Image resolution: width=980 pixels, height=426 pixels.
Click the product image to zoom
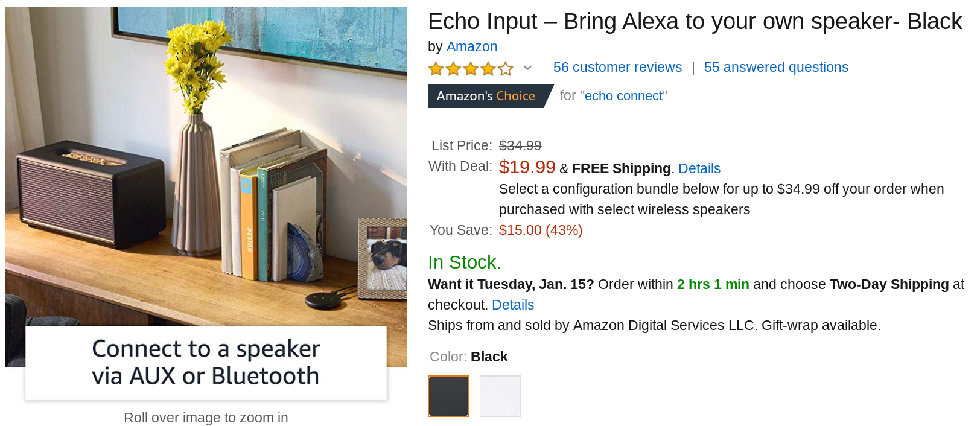205,181
